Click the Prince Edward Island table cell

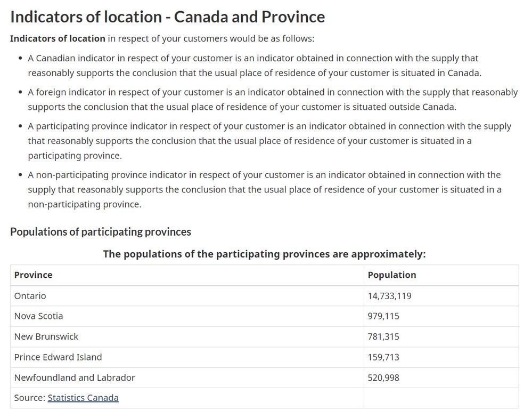coord(58,357)
